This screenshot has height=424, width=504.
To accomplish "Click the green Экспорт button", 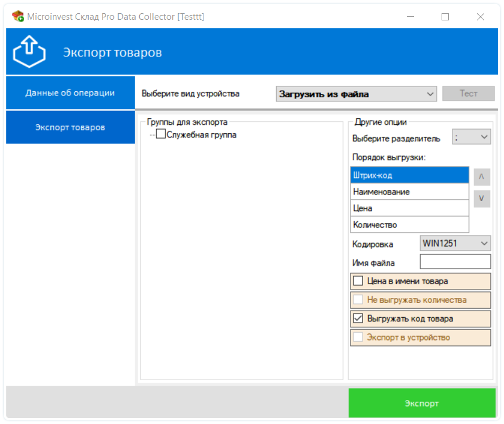I will pos(422,403).
